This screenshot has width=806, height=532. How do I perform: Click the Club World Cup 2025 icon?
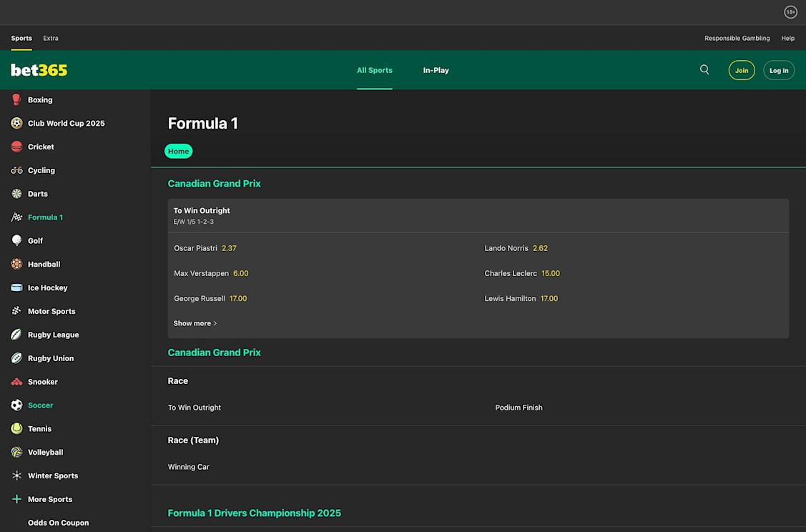(x=16, y=124)
